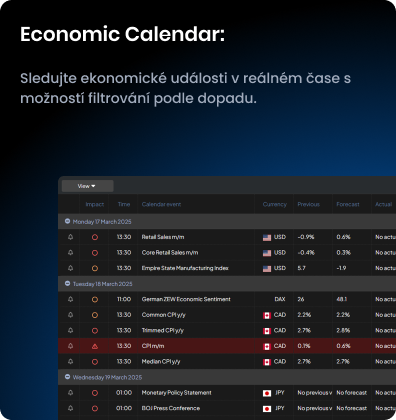Toggle alert bell for Common CPI y/y

pos(70,315)
